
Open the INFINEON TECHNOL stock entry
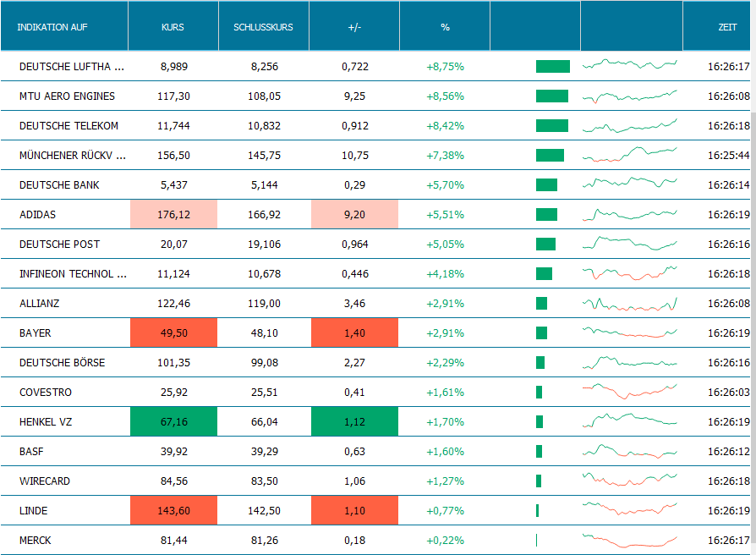tap(73, 274)
